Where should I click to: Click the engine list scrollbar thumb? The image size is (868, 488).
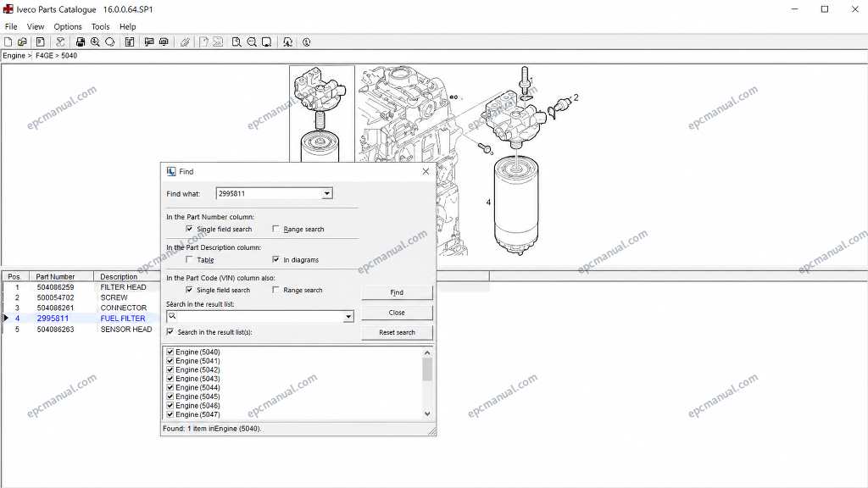coord(427,369)
